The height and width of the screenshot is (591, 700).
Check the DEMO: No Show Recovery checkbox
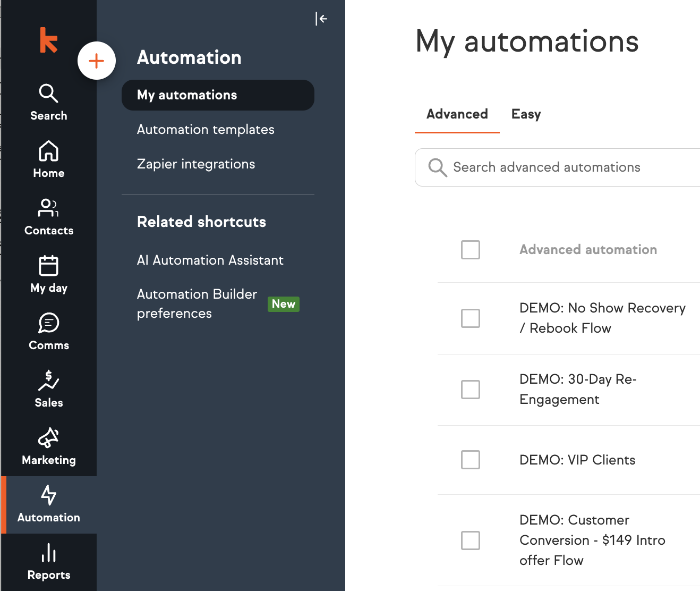tap(470, 318)
